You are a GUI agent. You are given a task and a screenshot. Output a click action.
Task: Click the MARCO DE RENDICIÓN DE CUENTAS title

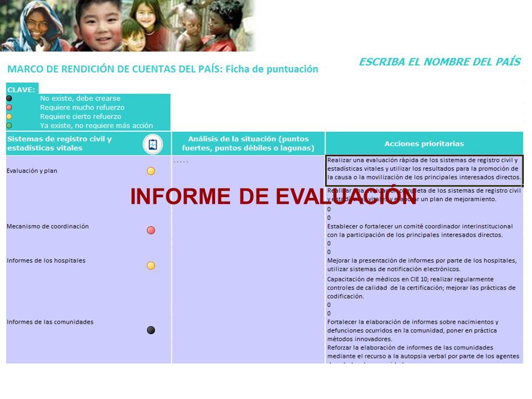[163, 69]
